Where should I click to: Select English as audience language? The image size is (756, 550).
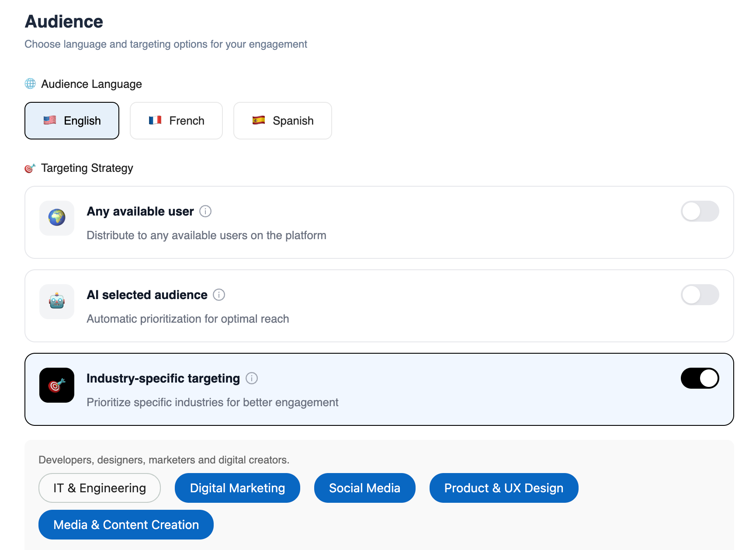click(72, 121)
